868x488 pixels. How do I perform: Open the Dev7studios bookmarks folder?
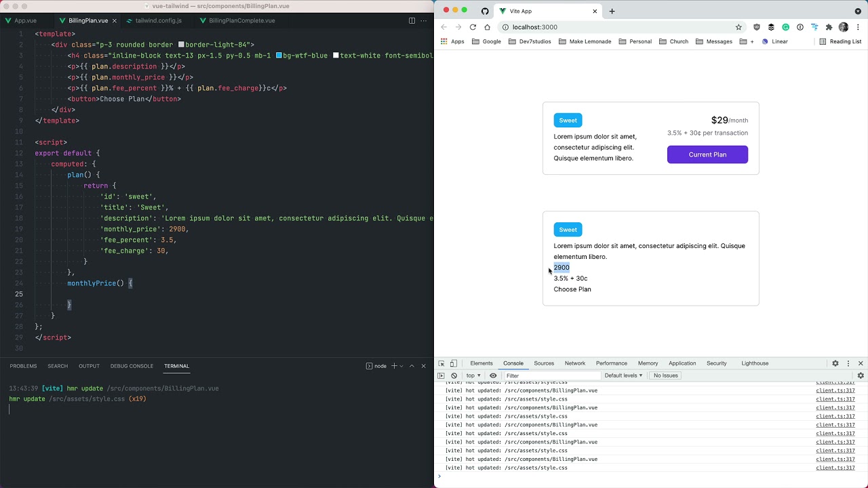pos(530,41)
